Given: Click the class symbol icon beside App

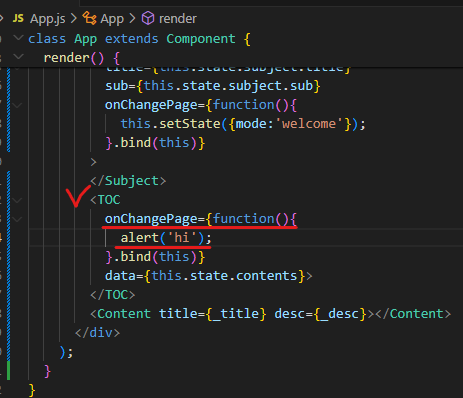Looking at the screenshot, I should [x=89, y=18].
